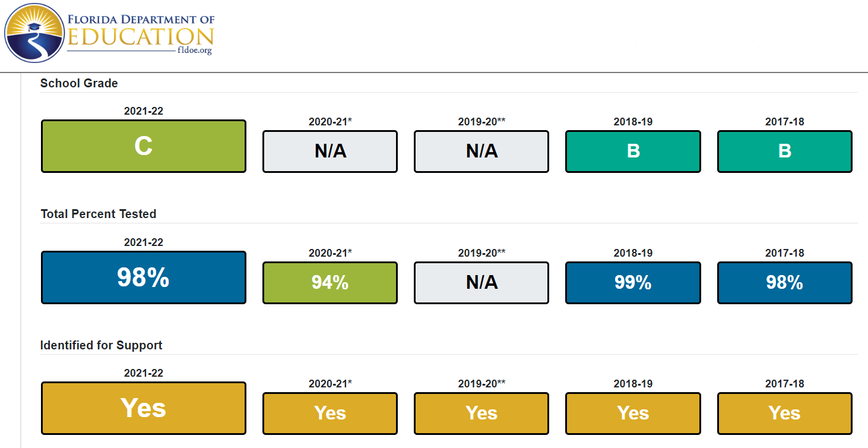
Task: Click the Total Percent Tested heading
Action: click(x=99, y=214)
